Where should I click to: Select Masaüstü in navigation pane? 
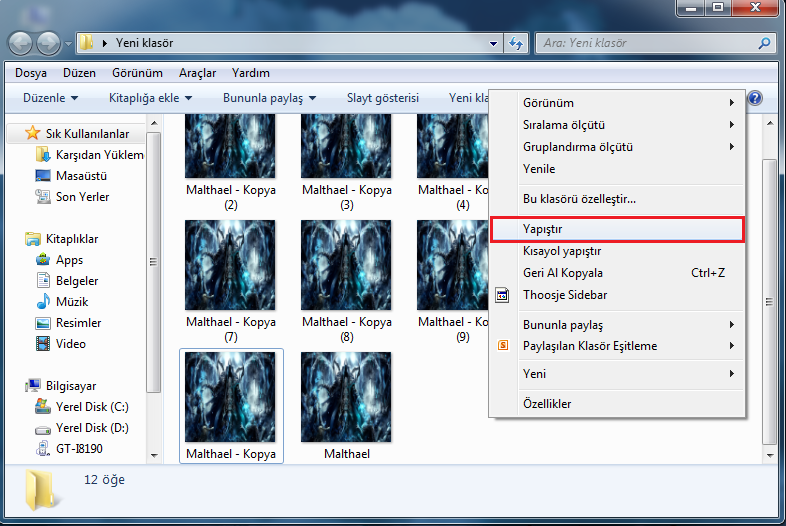72,176
